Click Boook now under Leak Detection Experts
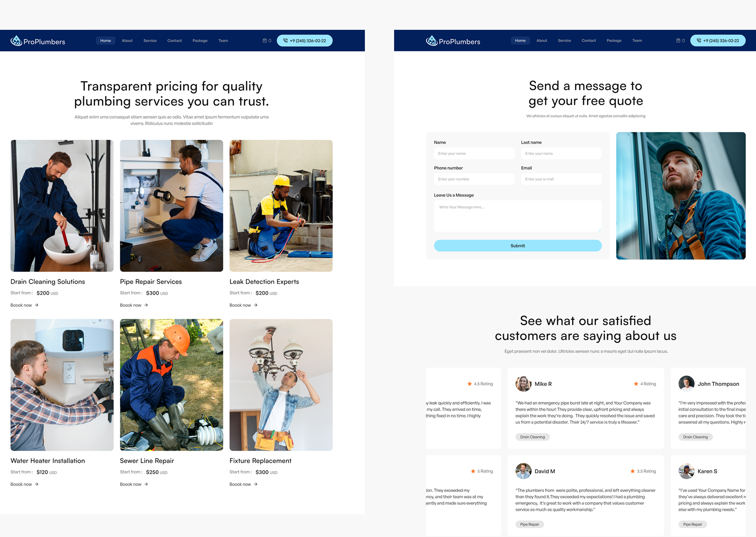This screenshot has height=537, width=756. click(240, 305)
